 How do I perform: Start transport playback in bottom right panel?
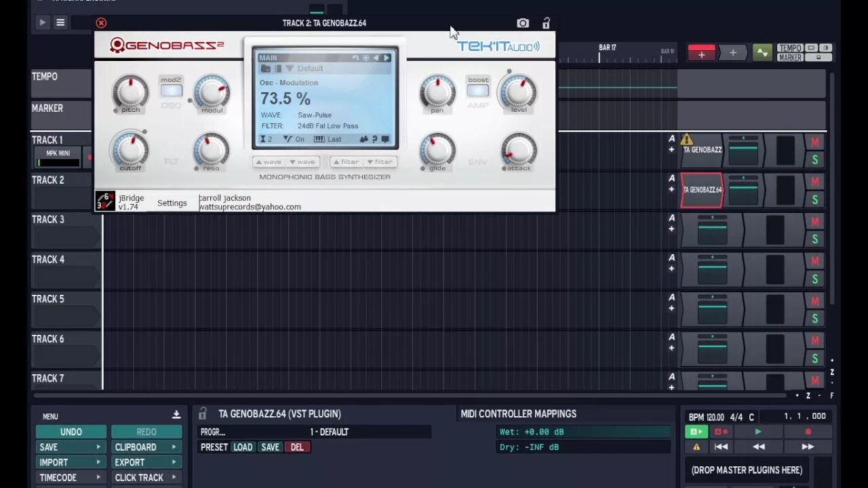point(758,432)
